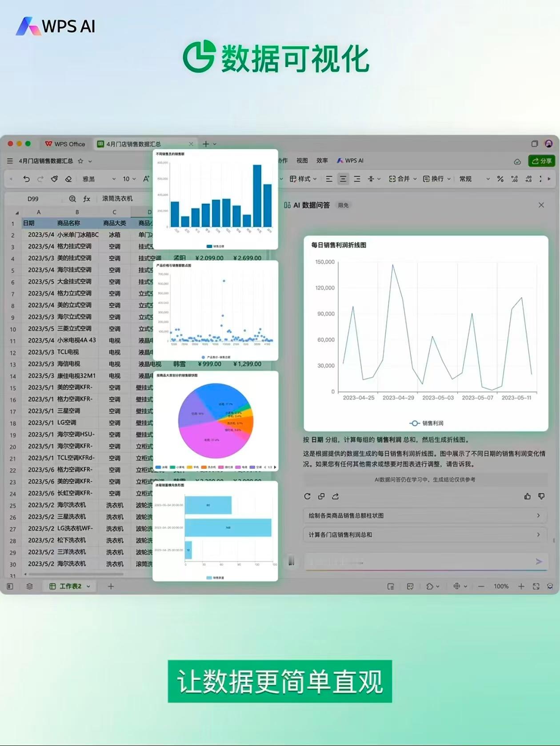Click the share answer arrow icon
This screenshot has height=746, width=560.
tap(336, 496)
